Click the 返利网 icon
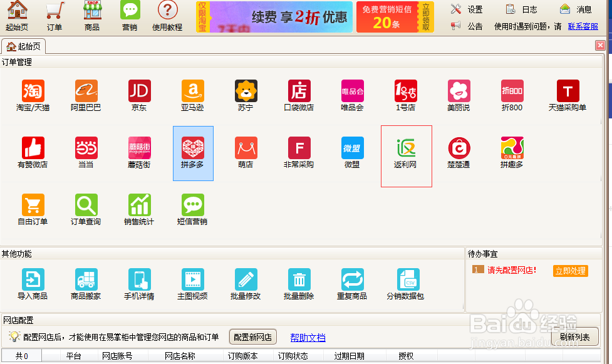612x364 pixels. pos(405,153)
